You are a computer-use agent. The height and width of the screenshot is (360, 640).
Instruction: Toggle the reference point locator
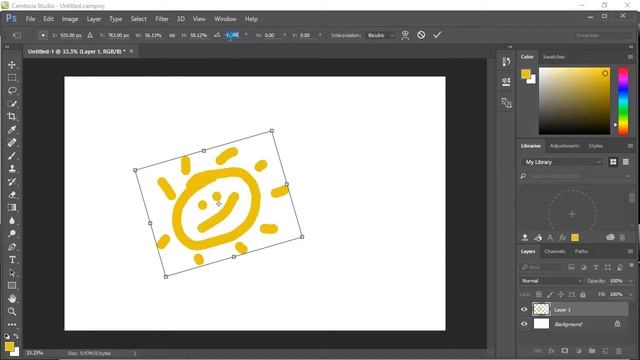(x=43, y=35)
